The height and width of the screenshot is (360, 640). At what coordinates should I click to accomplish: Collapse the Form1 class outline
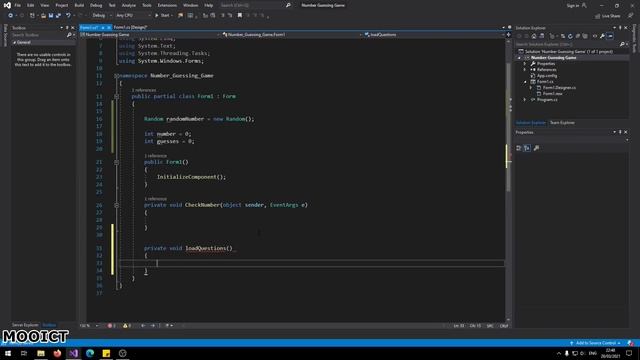pyautogui.click(x=116, y=97)
